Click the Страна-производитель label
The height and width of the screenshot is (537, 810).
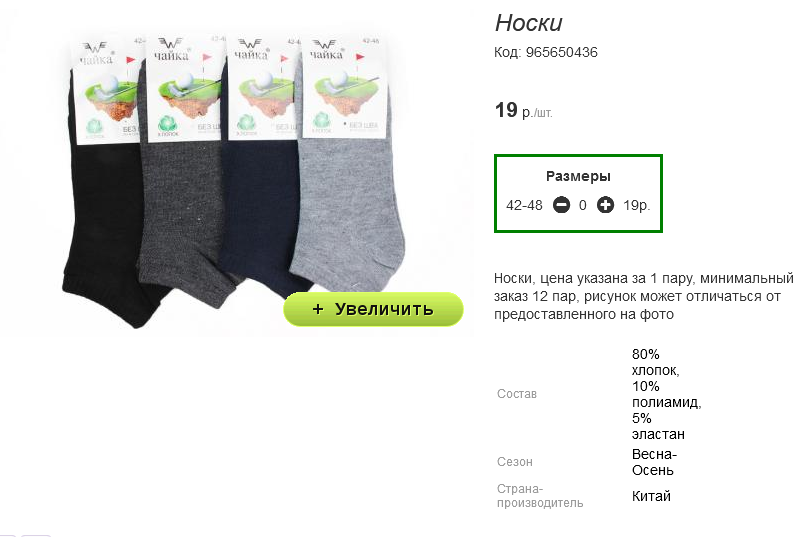pos(540,496)
